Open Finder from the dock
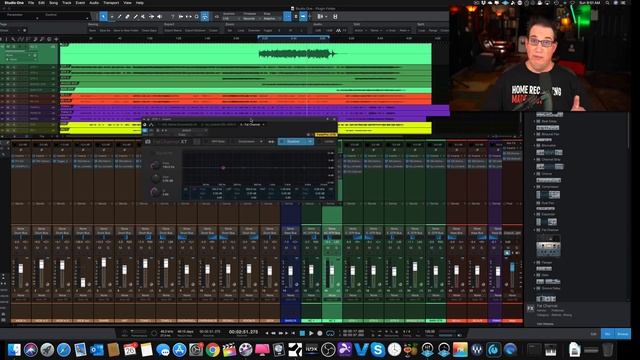 14,350
